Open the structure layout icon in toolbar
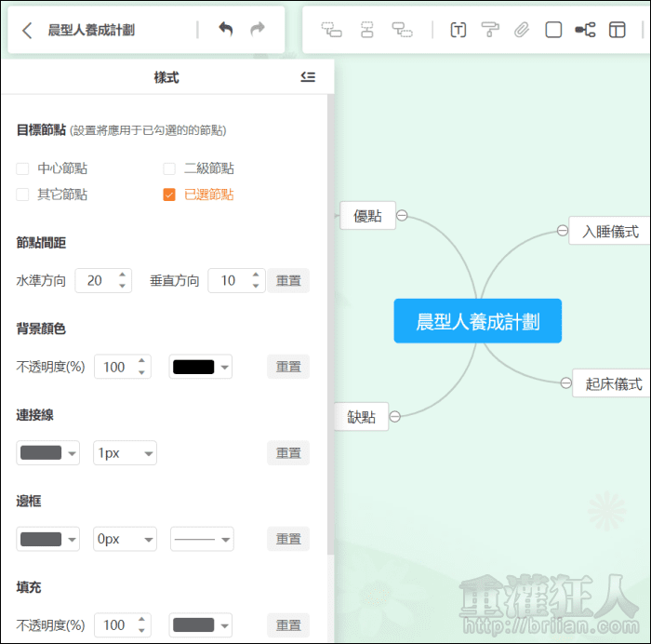The height and width of the screenshot is (644, 651). click(x=585, y=30)
